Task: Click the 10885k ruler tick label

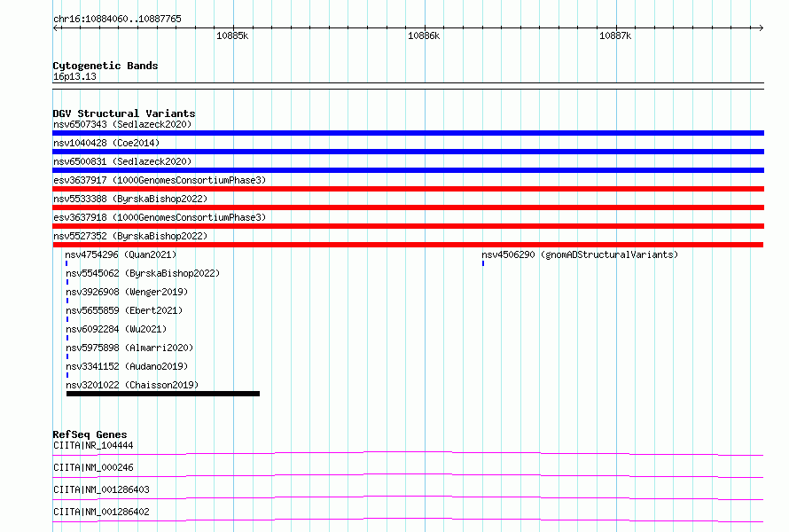Action: point(232,35)
